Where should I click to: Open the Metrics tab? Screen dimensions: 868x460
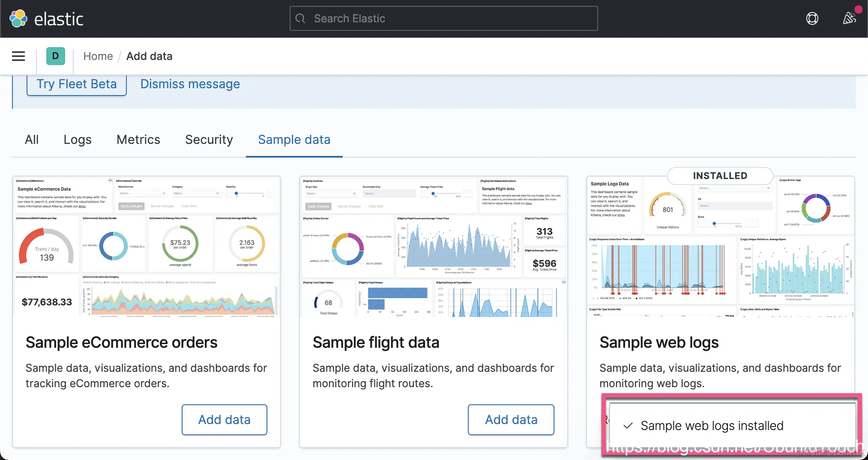(x=138, y=140)
